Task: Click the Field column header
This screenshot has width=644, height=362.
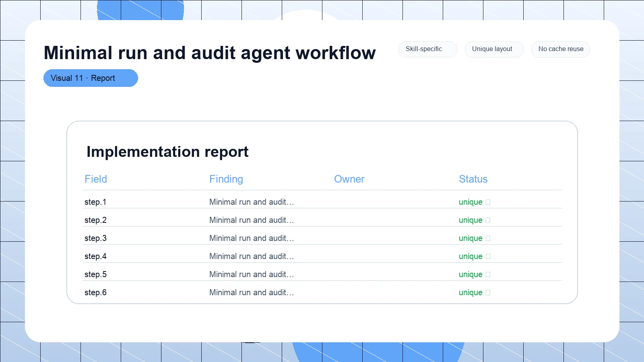Action: [x=96, y=179]
